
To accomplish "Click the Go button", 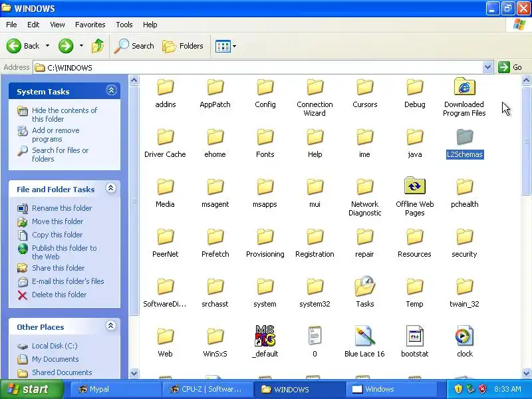I will pos(510,67).
